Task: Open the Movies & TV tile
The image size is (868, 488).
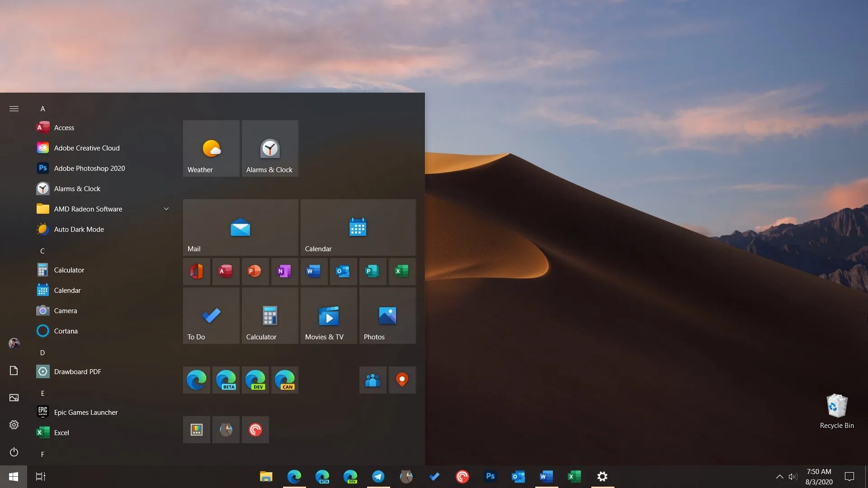Action: (x=329, y=315)
